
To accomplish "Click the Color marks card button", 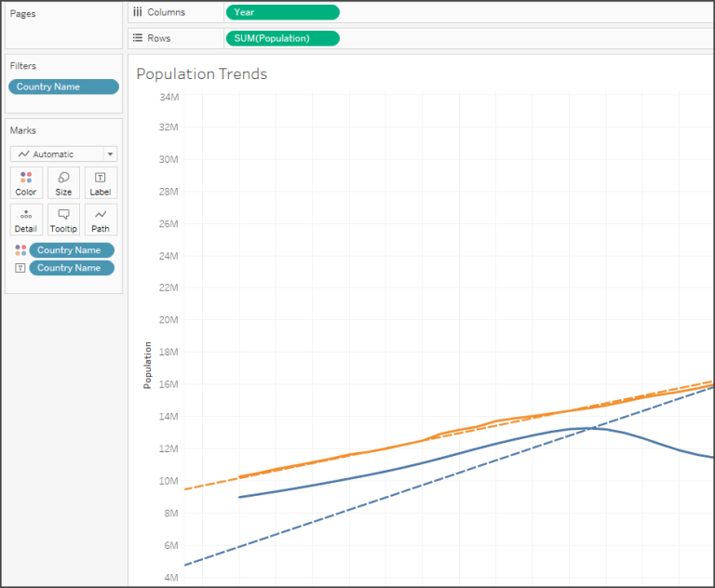I will pos(26,182).
